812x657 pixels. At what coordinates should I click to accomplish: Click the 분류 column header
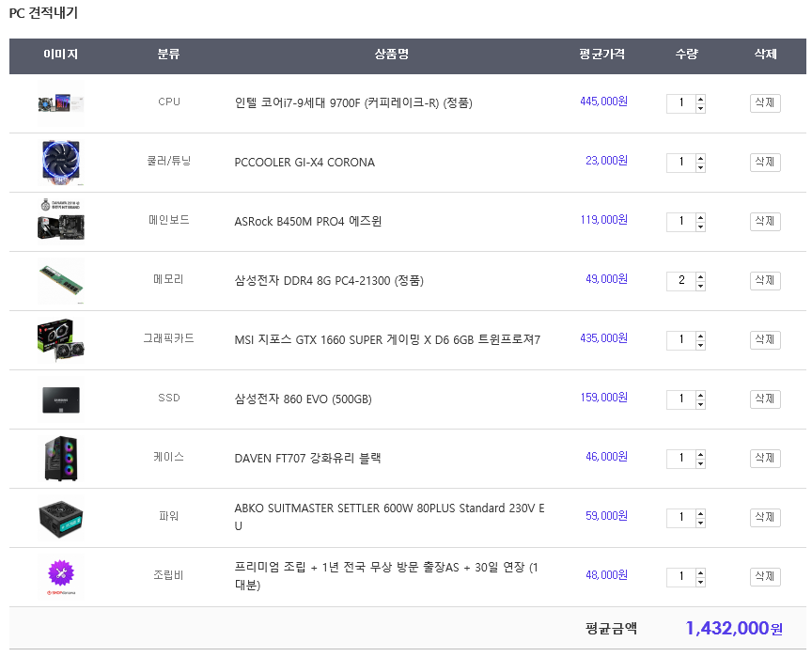pyautogui.click(x=169, y=55)
